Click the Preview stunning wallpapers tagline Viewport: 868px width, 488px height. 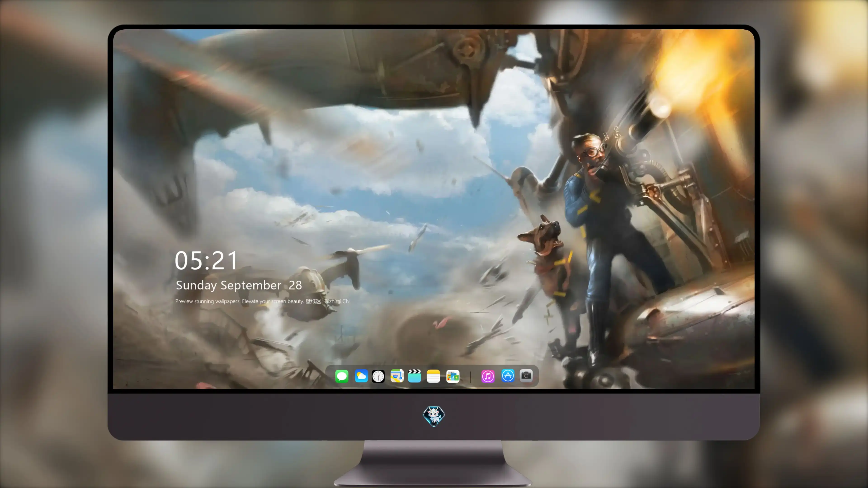pos(262,301)
